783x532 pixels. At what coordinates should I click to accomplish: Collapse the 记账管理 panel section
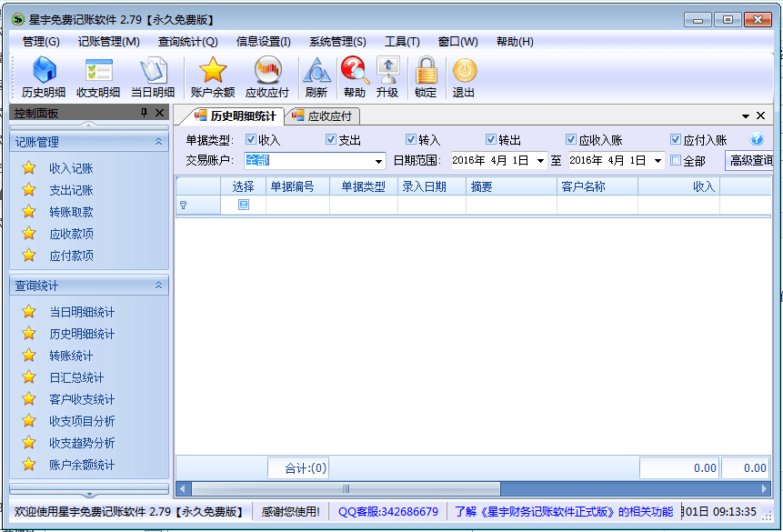(158, 142)
